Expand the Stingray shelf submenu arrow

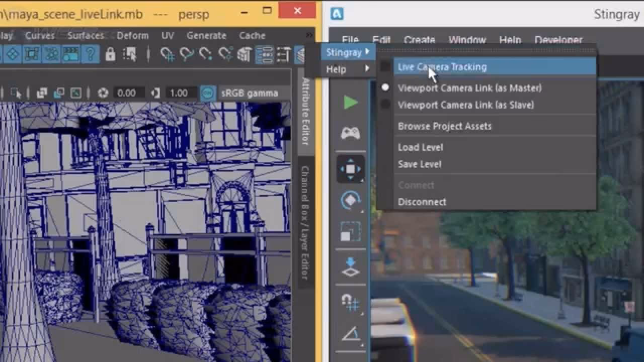(x=368, y=52)
